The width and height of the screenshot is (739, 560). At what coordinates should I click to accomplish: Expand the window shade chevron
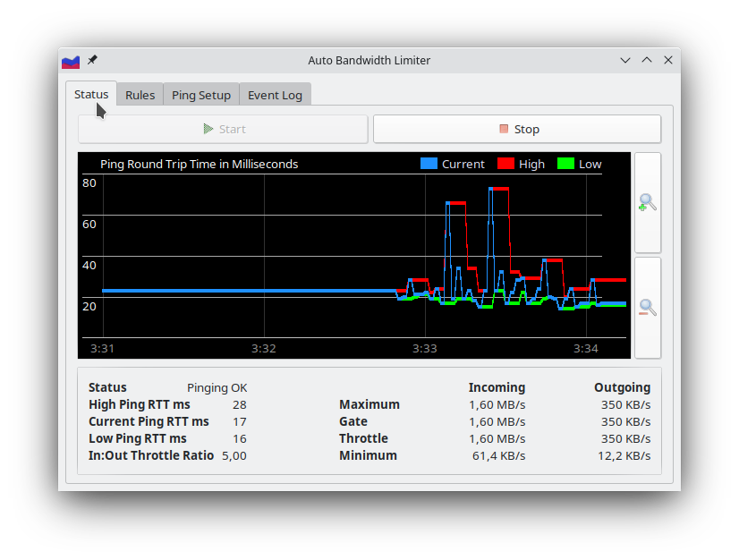coord(624,59)
